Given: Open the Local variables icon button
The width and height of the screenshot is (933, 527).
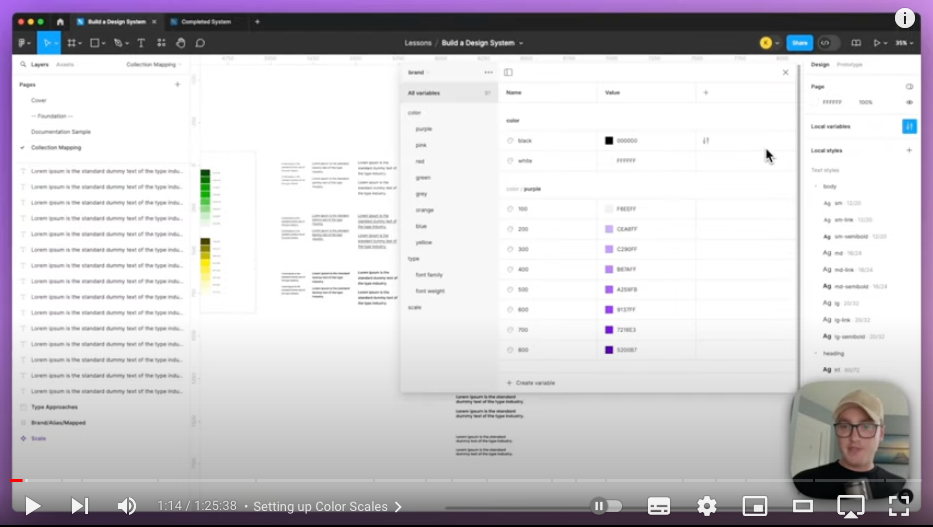Looking at the screenshot, I should (x=909, y=126).
